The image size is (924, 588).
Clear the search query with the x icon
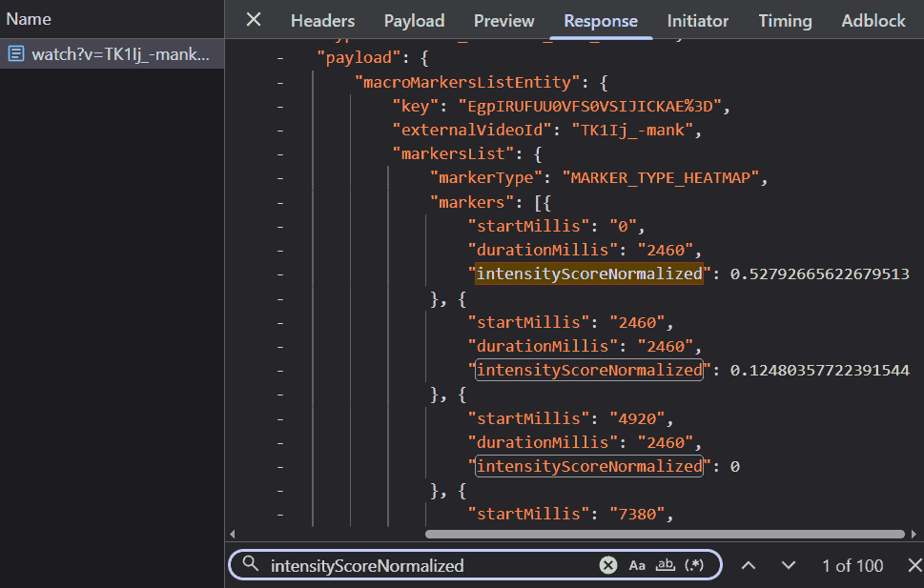click(x=608, y=564)
